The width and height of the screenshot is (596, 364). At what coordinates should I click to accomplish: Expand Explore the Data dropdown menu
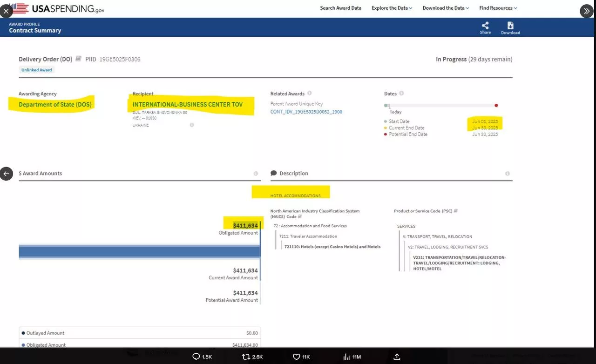tap(392, 8)
